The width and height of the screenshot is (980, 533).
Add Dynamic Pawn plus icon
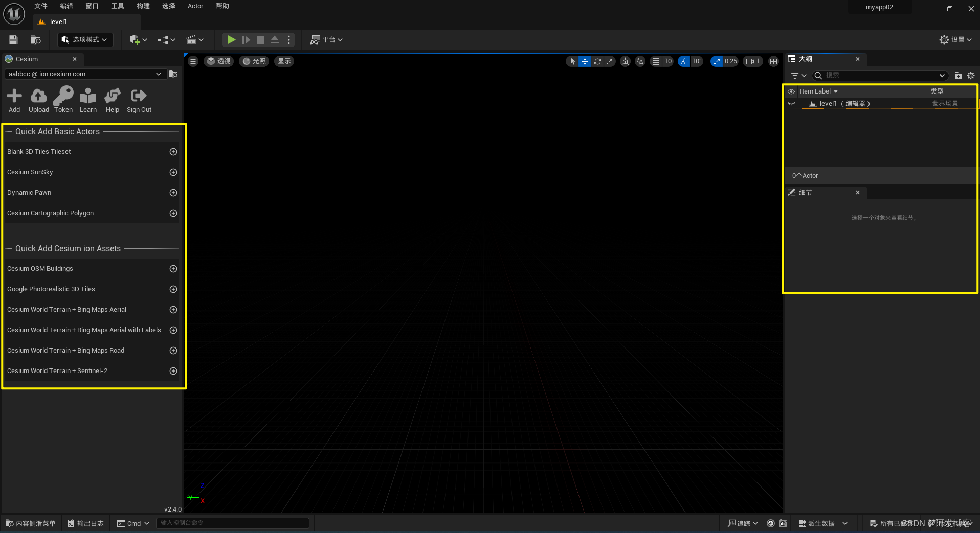173,193
